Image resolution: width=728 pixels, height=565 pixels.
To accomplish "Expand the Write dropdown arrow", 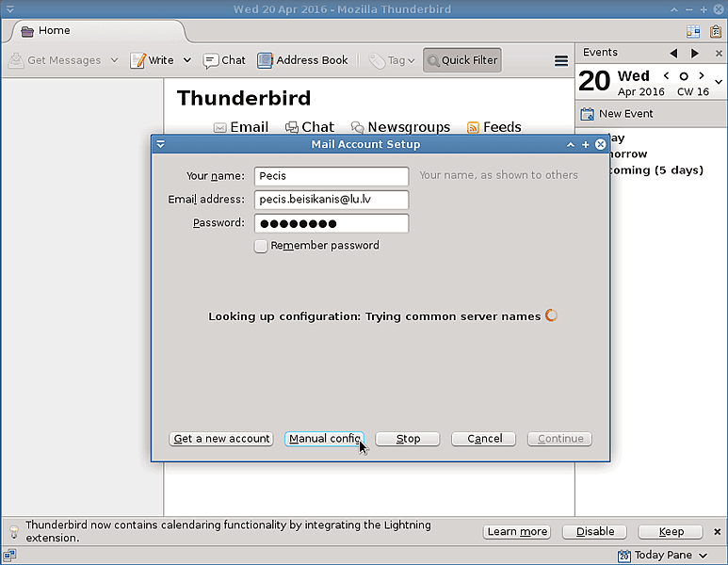I will (187, 60).
